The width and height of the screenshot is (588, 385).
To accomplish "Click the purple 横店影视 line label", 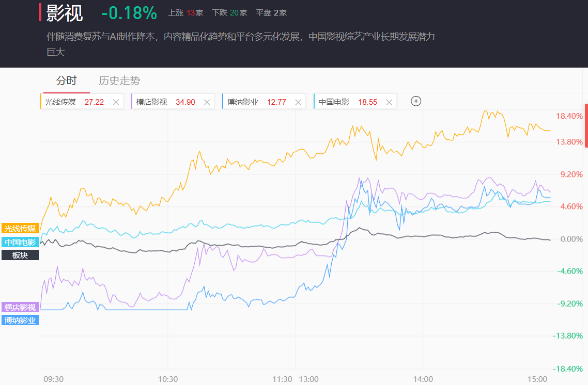I will pyautogui.click(x=20, y=307).
